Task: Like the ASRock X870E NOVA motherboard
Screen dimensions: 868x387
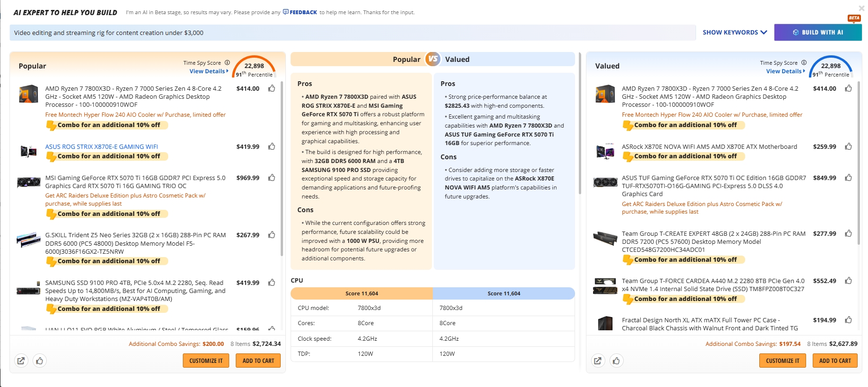Action: tap(848, 146)
